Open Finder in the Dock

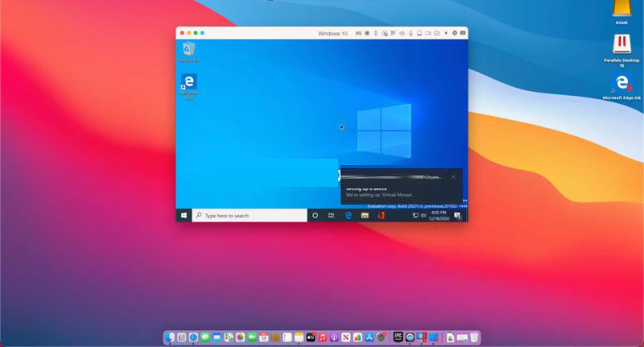click(x=170, y=337)
